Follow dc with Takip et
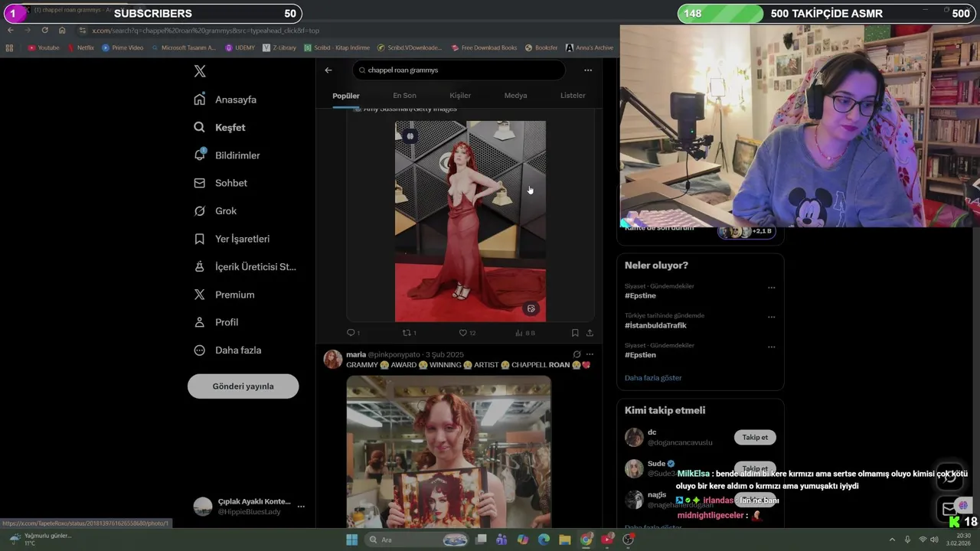This screenshot has width=980, height=551. click(x=755, y=438)
